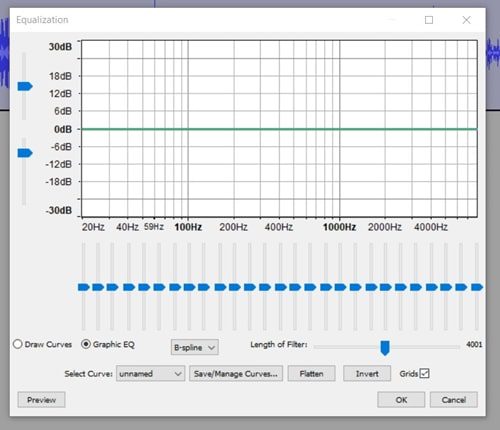Toggle the Grids checkbox
This screenshot has width=500, height=430.
pyautogui.click(x=424, y=373)
